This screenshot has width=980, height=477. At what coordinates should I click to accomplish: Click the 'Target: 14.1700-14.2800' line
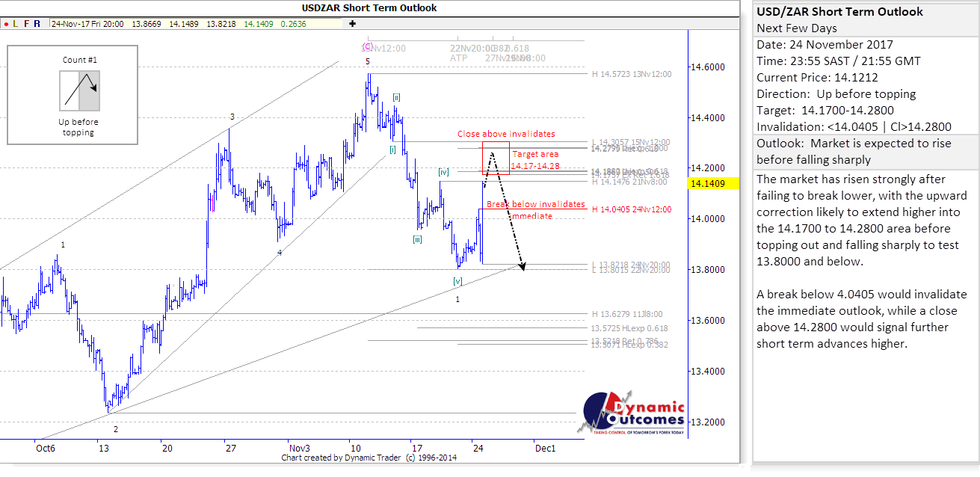pos(825,111)
